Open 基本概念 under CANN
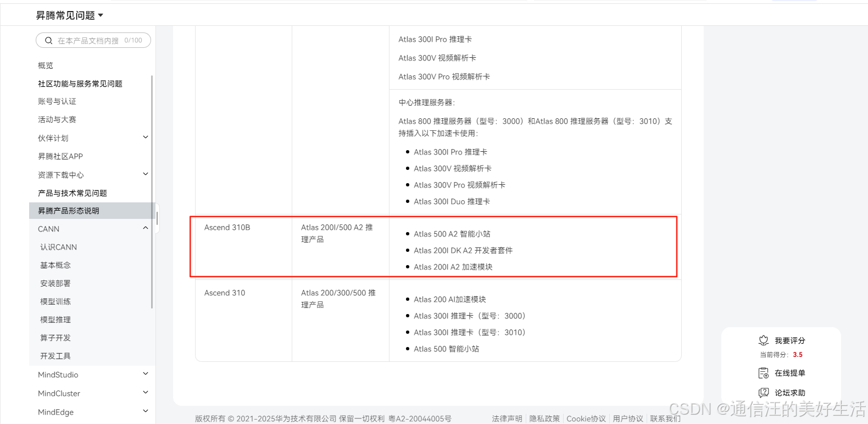This screenshot has width=868, height=424. [55, 265]
